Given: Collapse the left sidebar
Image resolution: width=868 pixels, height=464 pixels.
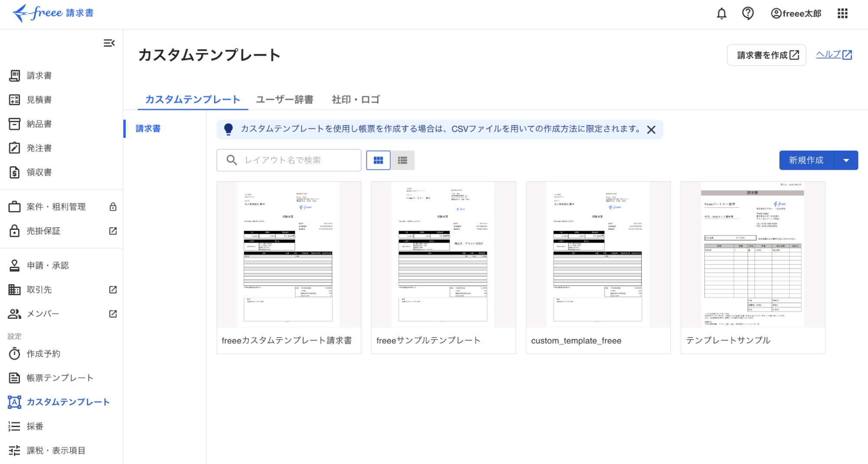Looking at the screenshot, I should tap(110, 43).
